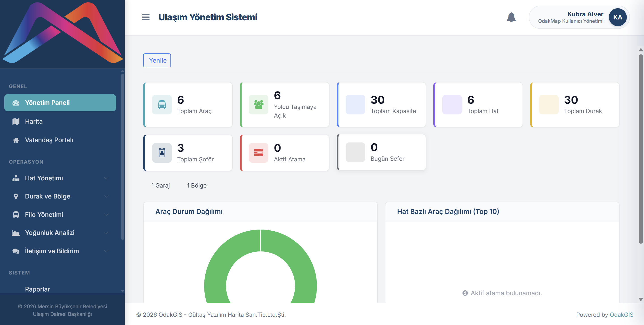
Task: Expand the Durak ve Bölge submenu chevron
Action: click(x=106, y=196)
